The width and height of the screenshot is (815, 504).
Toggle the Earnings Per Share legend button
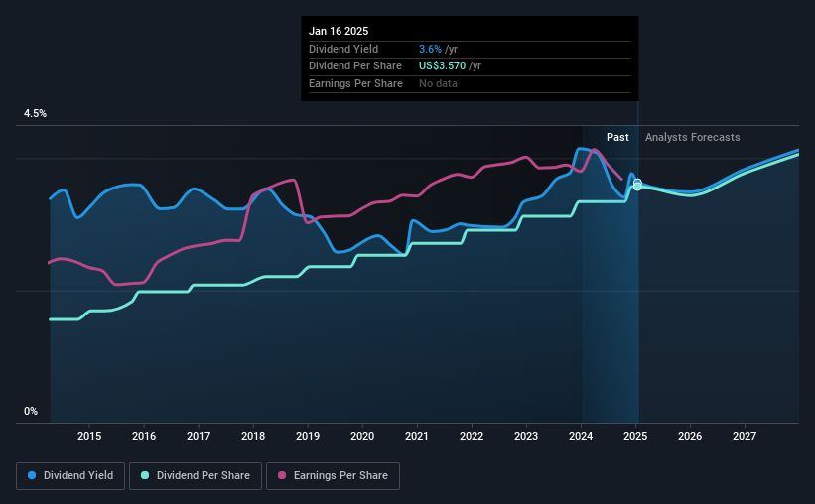coord(333,476)
